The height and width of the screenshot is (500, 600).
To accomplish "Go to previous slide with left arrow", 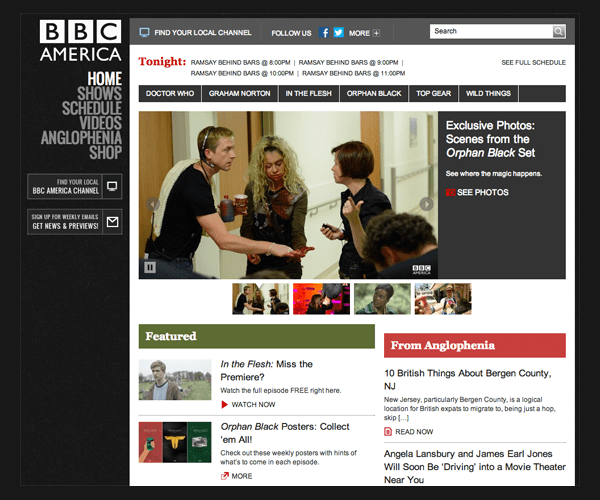I will click(153, 204).
